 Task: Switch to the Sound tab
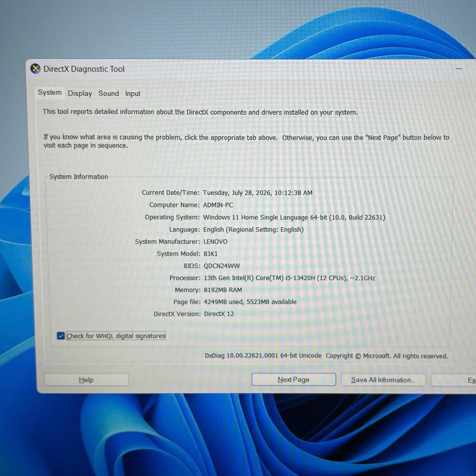[x=108, y=93]
